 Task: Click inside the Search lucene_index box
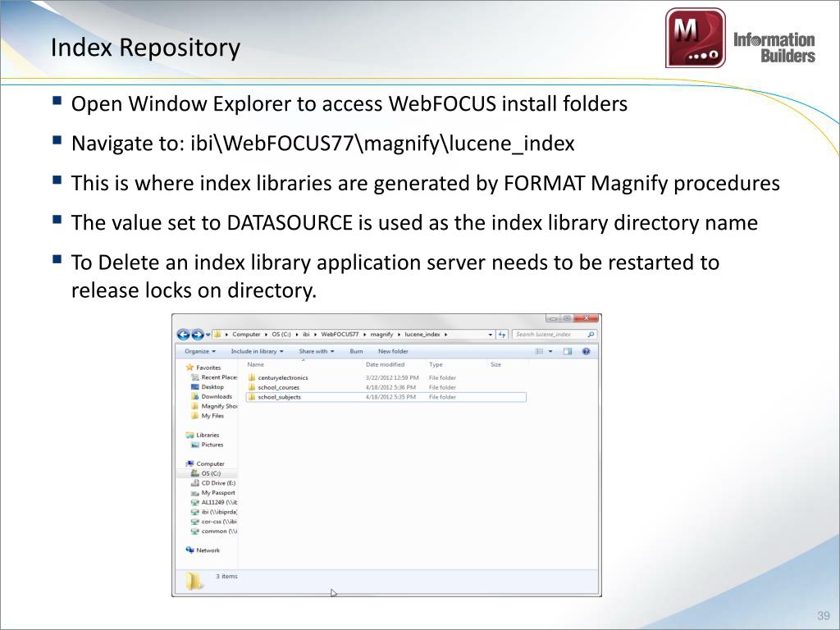pos(554,335)
